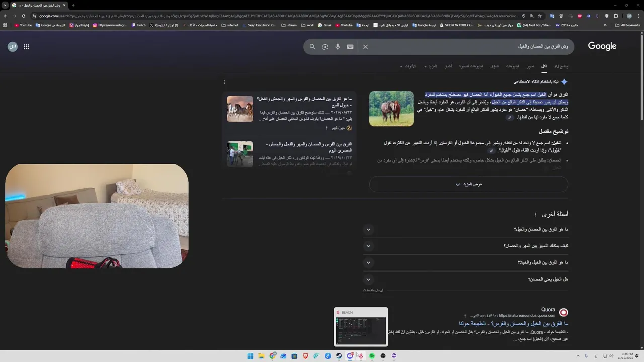The image size is (644, 362).
Task: Open the Gmail bookmark
Action: pos(324,25)
